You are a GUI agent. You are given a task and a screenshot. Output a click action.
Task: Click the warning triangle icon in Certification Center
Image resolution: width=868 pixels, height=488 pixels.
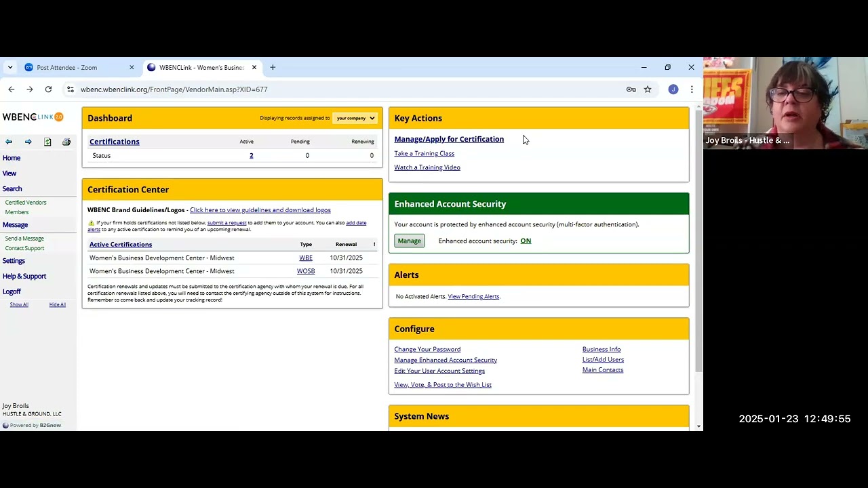coord(91,223)
